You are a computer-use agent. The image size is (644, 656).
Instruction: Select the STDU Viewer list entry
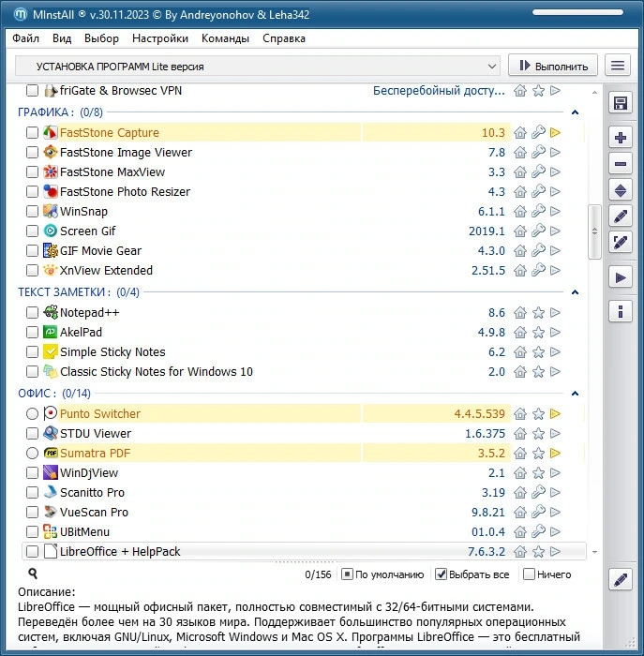(304, 433)
